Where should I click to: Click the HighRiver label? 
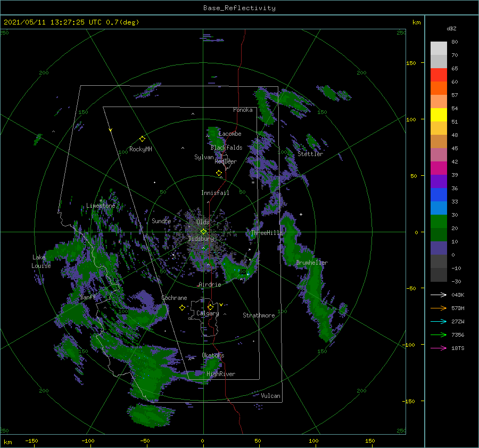221,374
